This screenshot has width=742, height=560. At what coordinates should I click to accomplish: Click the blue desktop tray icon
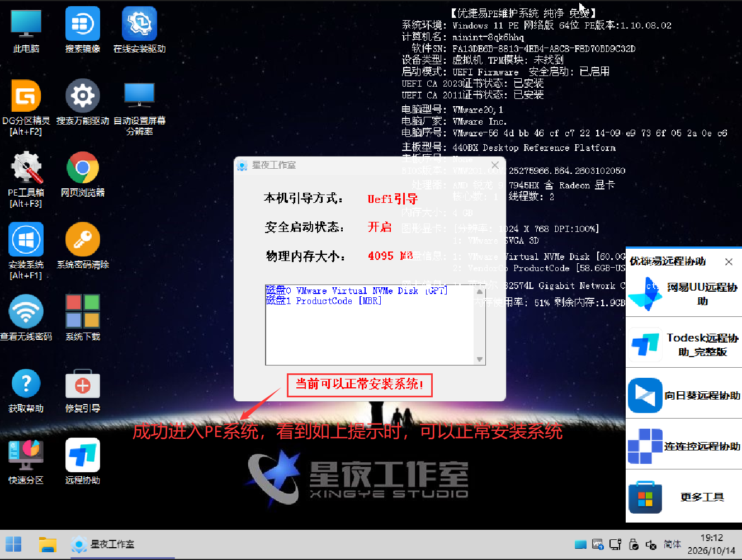pyautogui.click(x=580, y=544)
